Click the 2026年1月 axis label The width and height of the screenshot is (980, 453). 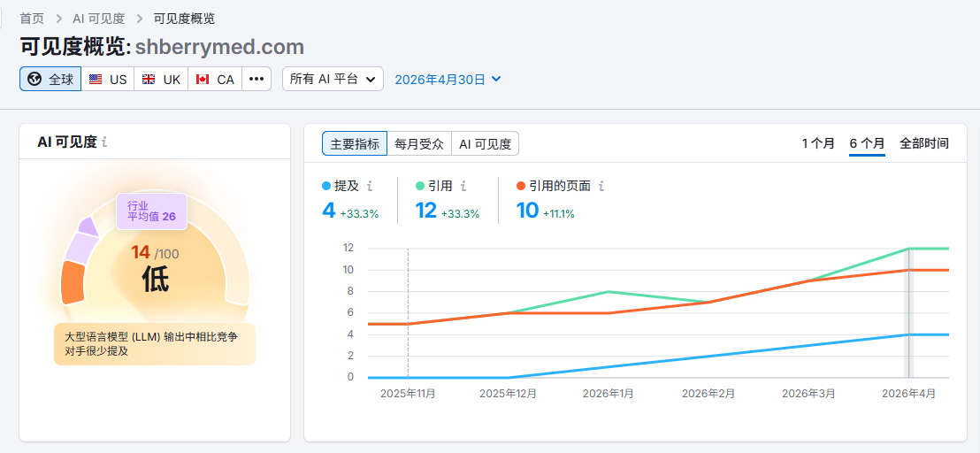click(609, 394)
